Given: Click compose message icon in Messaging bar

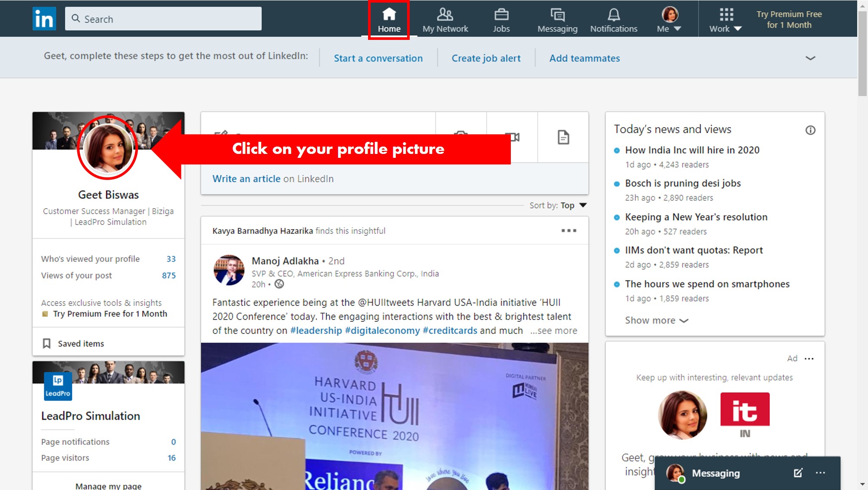Looking at the screenshot, I should pyautogui.click(x=798, y=473).
